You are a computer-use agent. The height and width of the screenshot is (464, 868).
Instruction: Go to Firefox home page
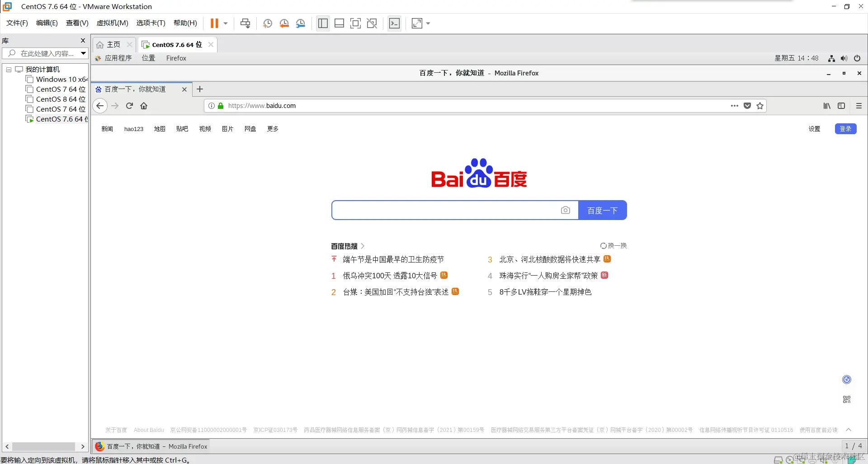144,106
